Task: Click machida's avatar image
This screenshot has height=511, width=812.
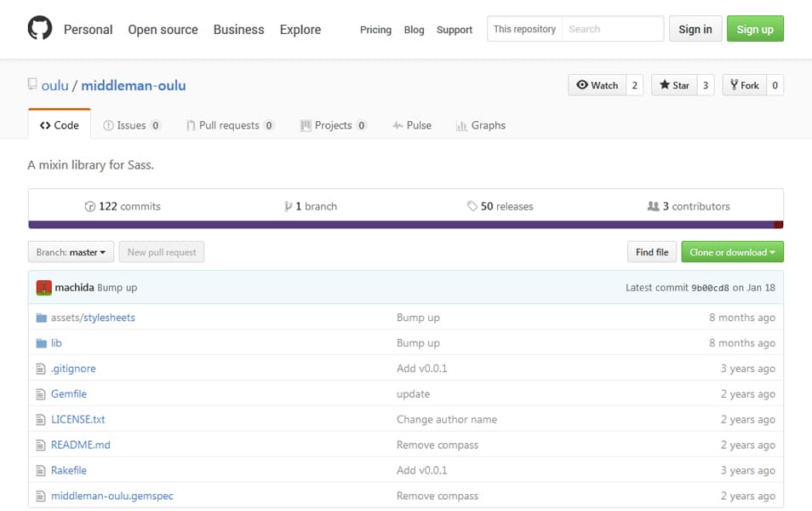Action: coord(44,288)
